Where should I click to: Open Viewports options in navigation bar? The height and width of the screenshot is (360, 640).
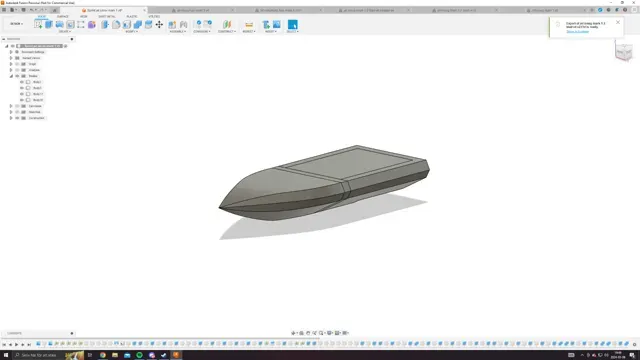pyautogui.click(x=345, y=333)
